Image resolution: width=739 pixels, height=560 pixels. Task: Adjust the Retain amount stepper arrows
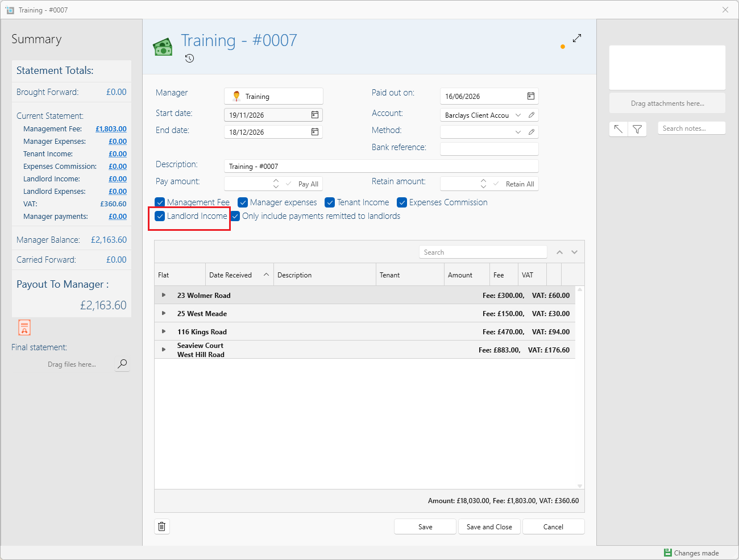[x=483, y=184]
